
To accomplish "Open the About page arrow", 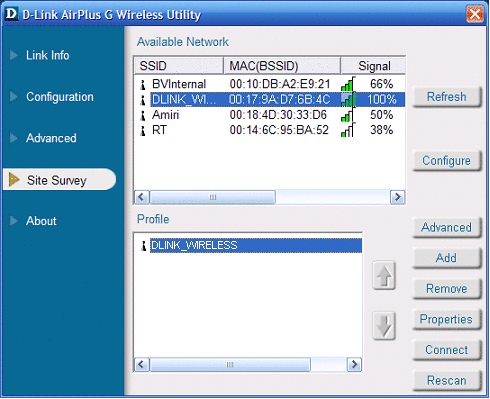I will click(14, 221).
